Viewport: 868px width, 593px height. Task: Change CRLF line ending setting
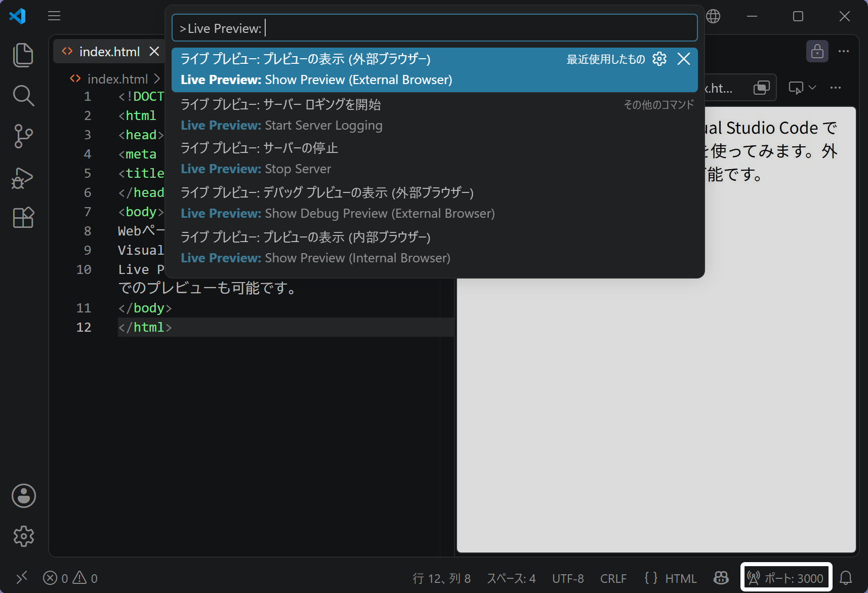[613, 578]
